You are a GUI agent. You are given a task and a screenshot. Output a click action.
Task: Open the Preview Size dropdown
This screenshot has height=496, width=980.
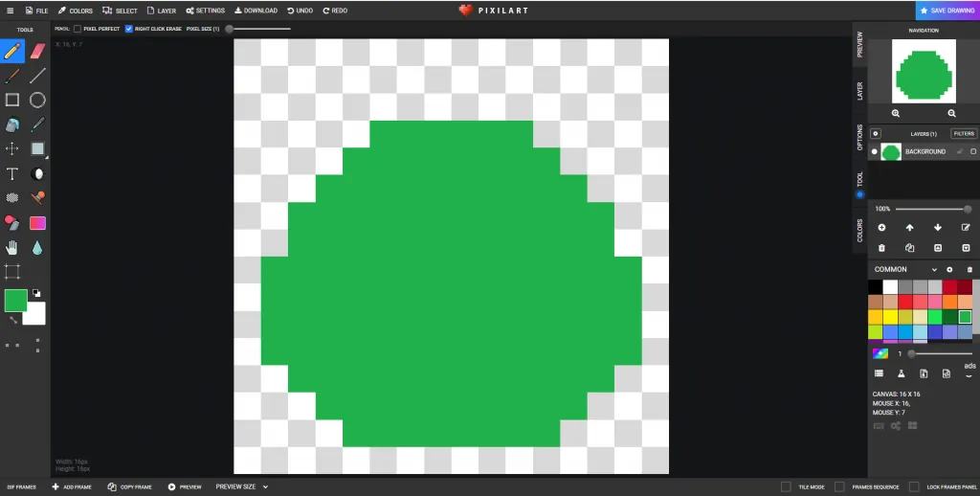242,486
